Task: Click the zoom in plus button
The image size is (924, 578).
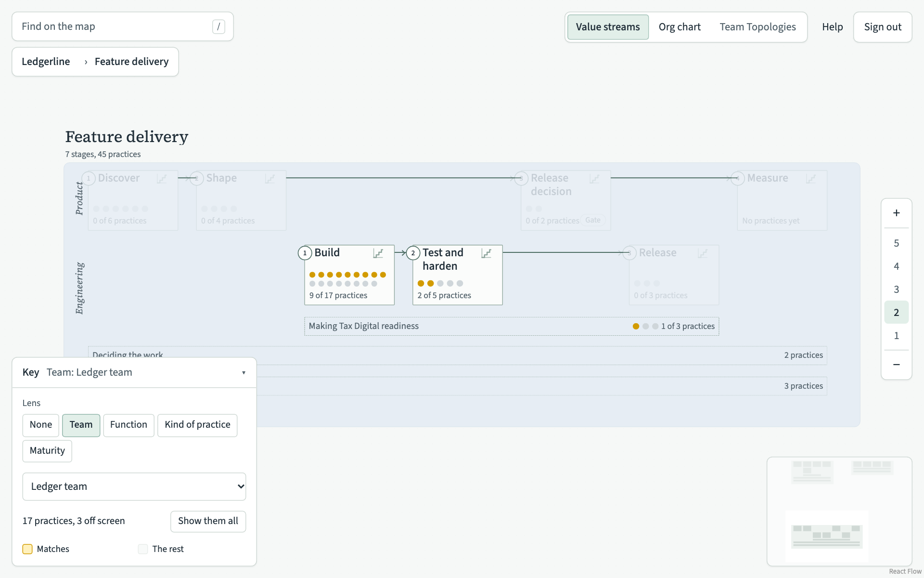Action: [x=897, y=213]
